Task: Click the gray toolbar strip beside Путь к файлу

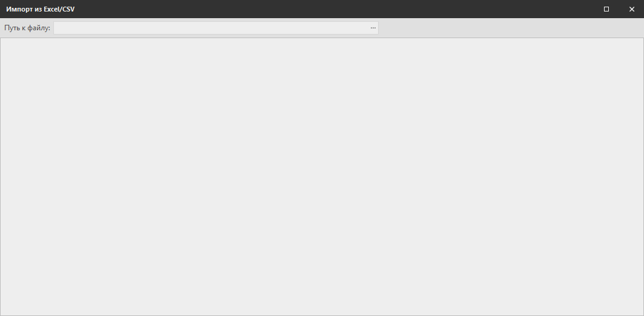Action: pyautogui.click(x=511, y=28)
